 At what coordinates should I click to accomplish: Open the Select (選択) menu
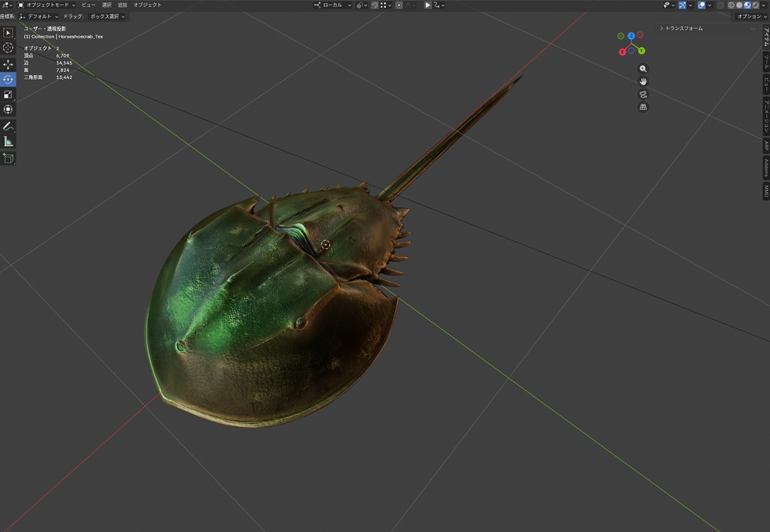tap(107, 5)
